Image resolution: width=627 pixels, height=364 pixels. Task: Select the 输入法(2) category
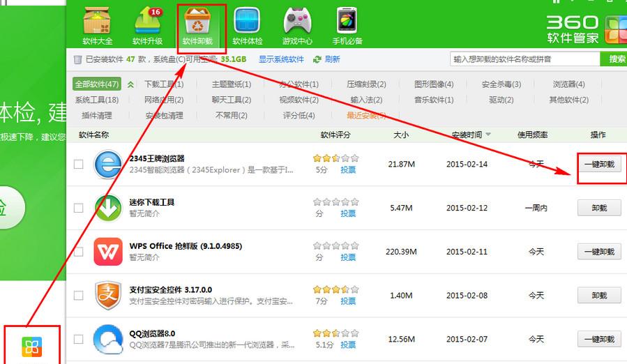coord(366,100)
